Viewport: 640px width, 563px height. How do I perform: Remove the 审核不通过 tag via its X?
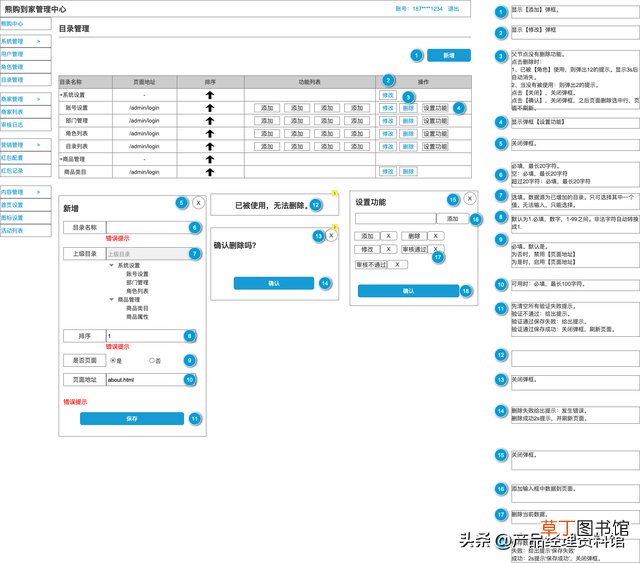[397, 265]
